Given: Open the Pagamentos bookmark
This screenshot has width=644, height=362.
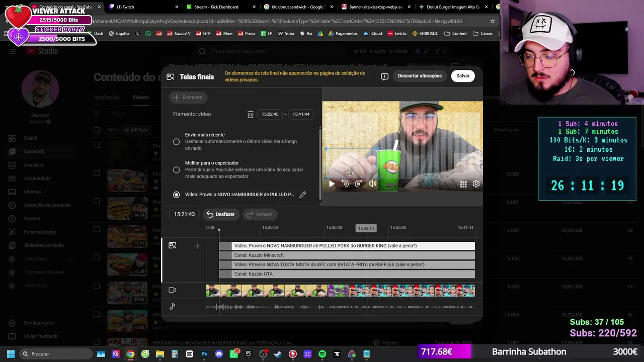Looking at the screenshot, I should coord(343,34).
